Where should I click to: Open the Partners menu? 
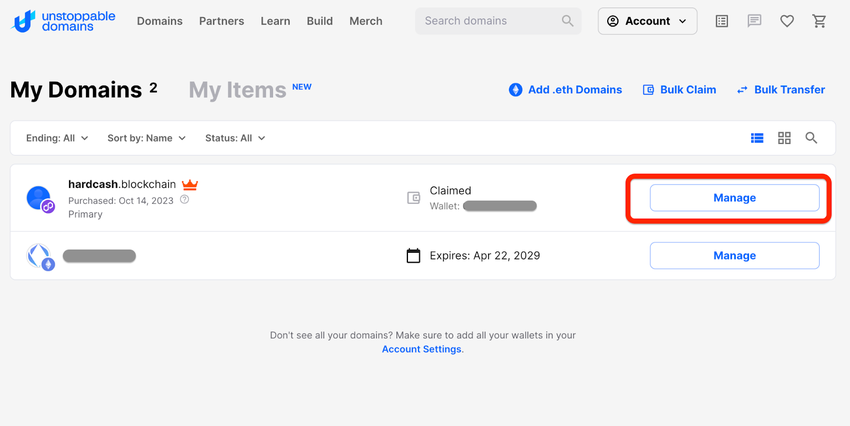click(221, 21)
